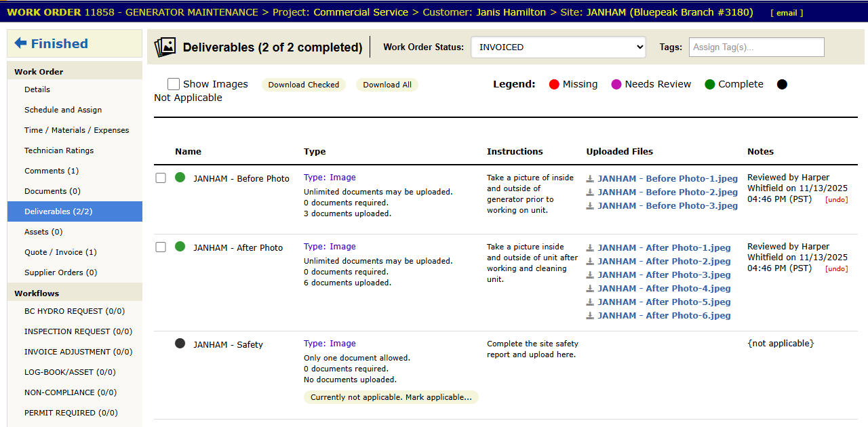Check the JANHAM - After Photo row checkbox
The image size is (868, 427).
point(161,247)
